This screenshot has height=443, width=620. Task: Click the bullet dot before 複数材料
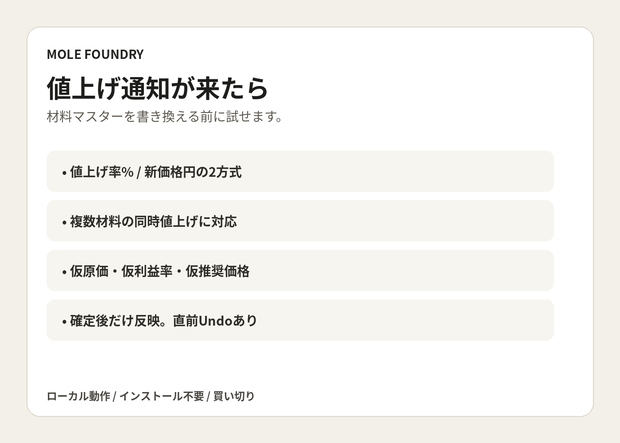pos(64,223)
